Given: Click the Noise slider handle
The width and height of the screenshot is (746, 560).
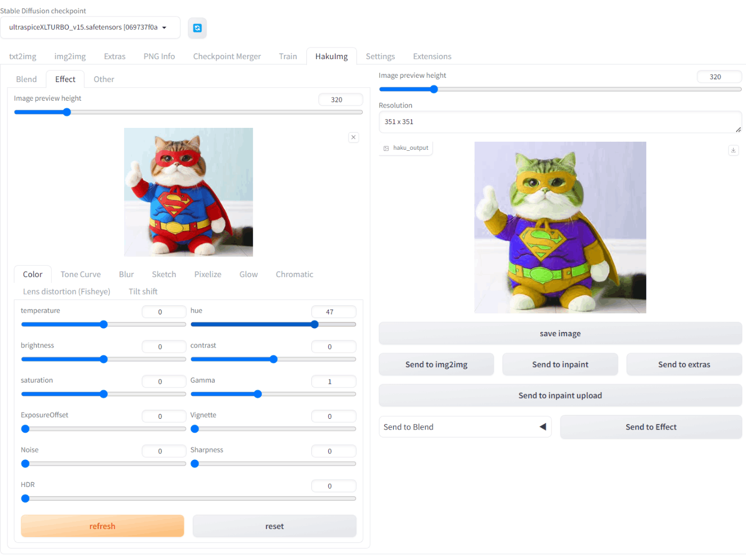Looking at the screenshot, I should coord(25,464).
